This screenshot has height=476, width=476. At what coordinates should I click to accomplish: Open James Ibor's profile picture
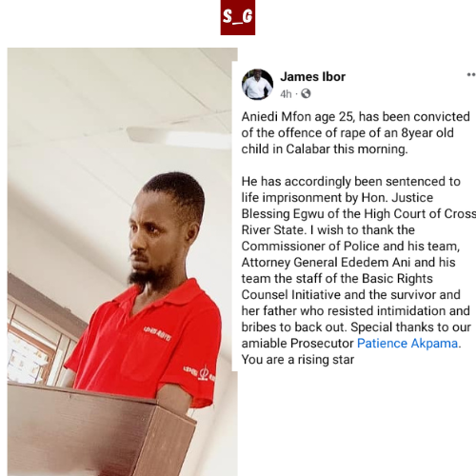click(257, 85)
